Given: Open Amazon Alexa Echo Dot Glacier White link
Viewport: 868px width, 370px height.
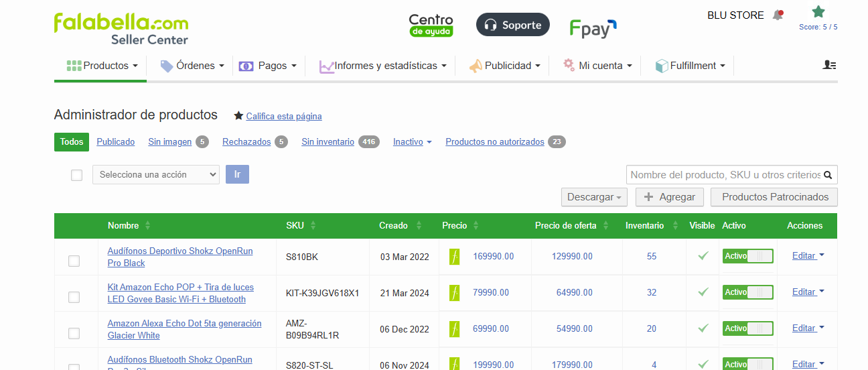Looking at the screenshot, I should [184, 329].
